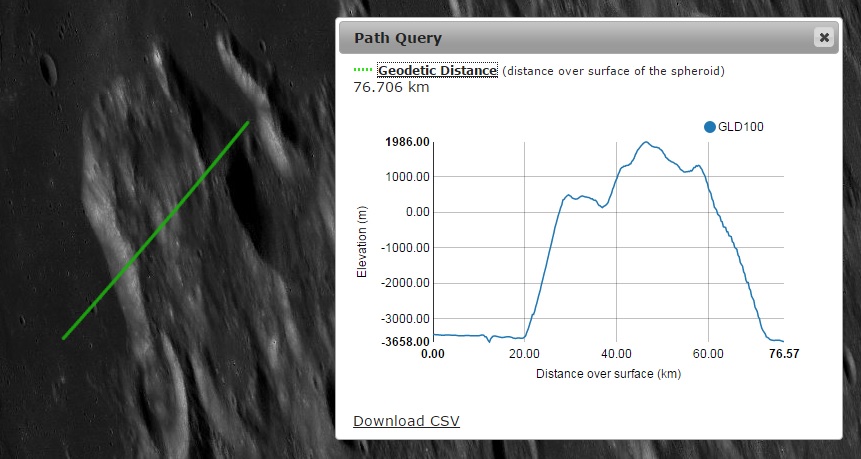
Task: Click the green dotted line legend icon
Action: pyautogui.click(x=363, y=71)
